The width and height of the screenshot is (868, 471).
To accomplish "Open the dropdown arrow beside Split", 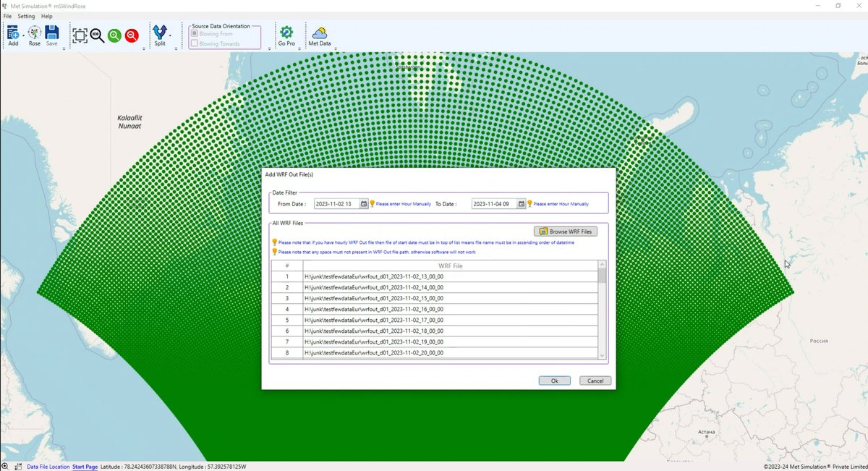I will (x=170, y=34).
